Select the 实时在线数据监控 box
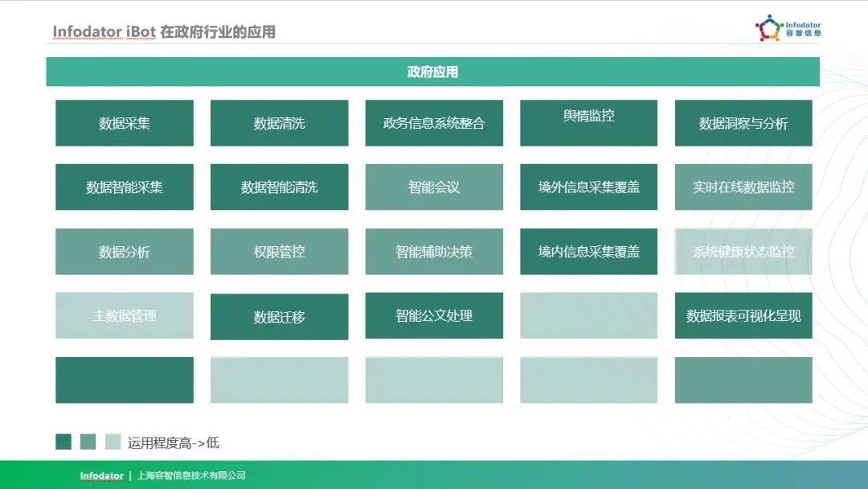Image resolution: width=868 pixels, height=489 pixels. [x=743, y=187]
